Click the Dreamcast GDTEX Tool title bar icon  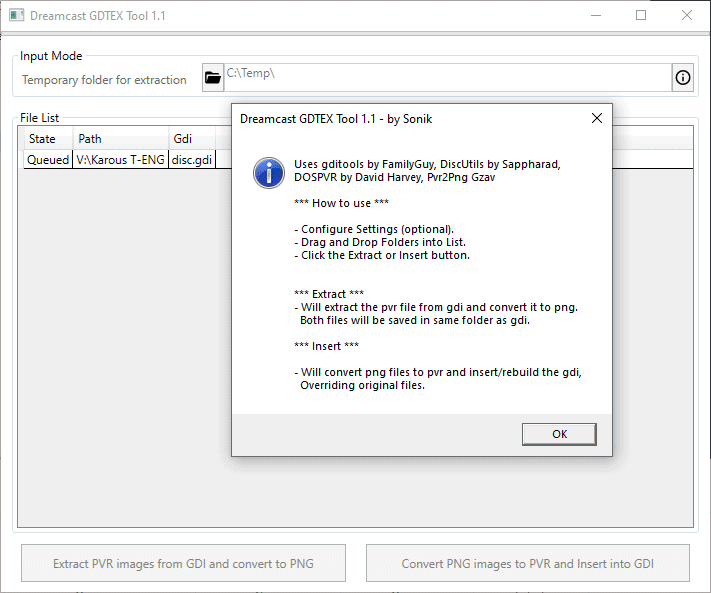coord(16,15)
